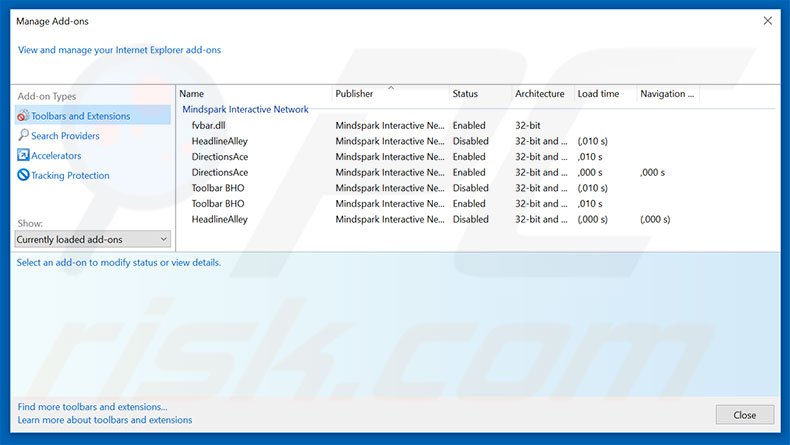This screenshot has width=790, height=445.
Task: Sort list by Status column header
Action: (x=465, y=94)
